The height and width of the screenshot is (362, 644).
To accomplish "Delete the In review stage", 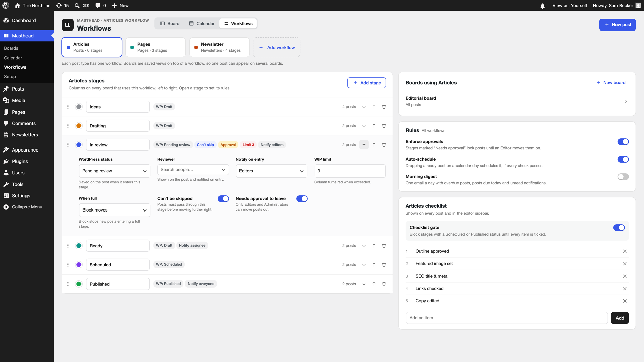I will (384, 145).
